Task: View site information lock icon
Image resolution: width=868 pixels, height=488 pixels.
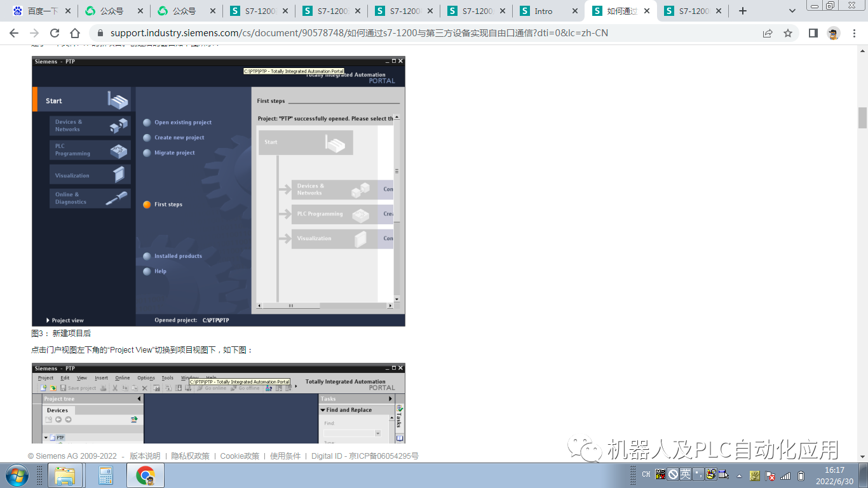Action: [100, 33]
